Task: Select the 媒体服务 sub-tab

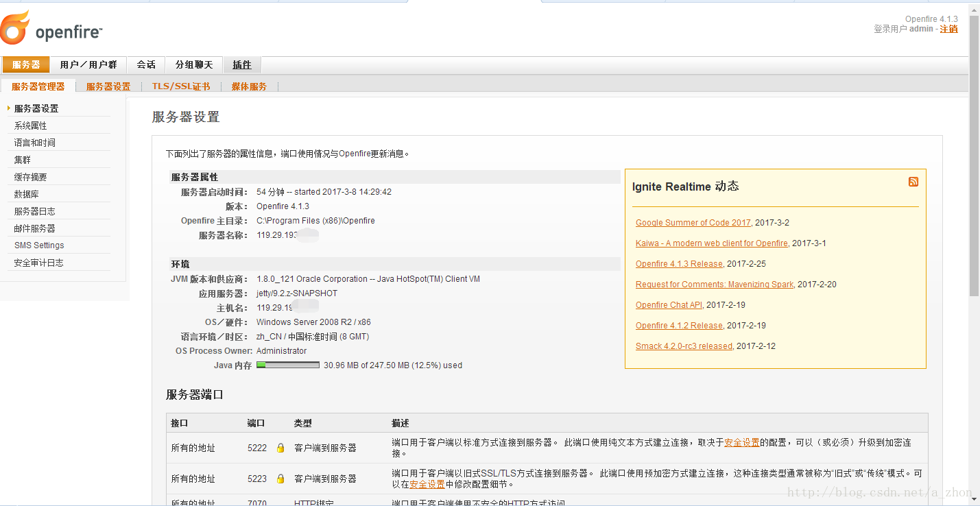Action: click(x=249, y=86)
